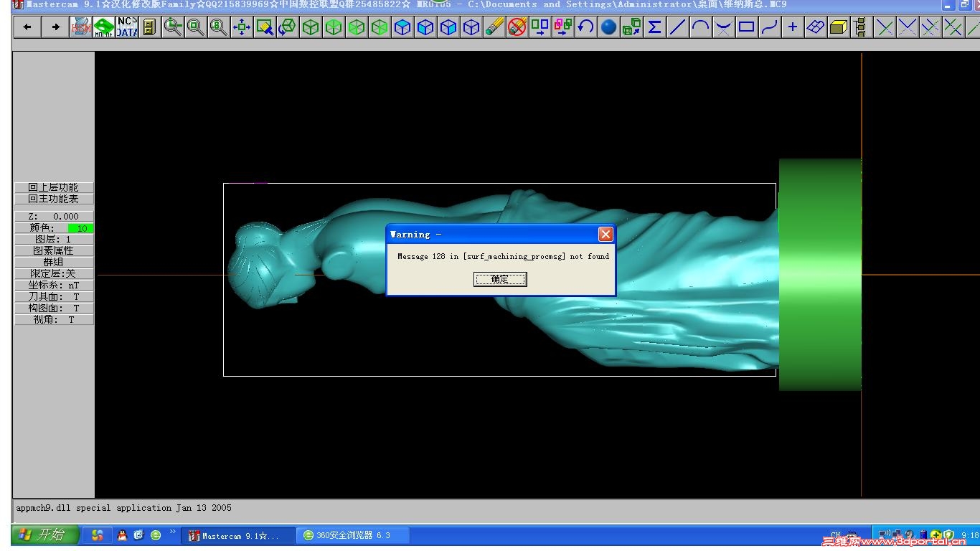Screen dimensions: 980x551
Task: Select the arc drawing tool icon
Action: pyautogui.click(x=700, y=27)
